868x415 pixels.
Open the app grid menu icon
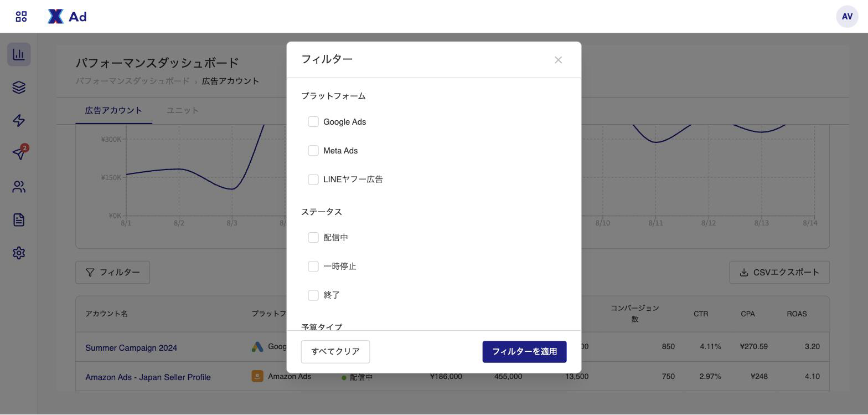click(x=21, y=17)
